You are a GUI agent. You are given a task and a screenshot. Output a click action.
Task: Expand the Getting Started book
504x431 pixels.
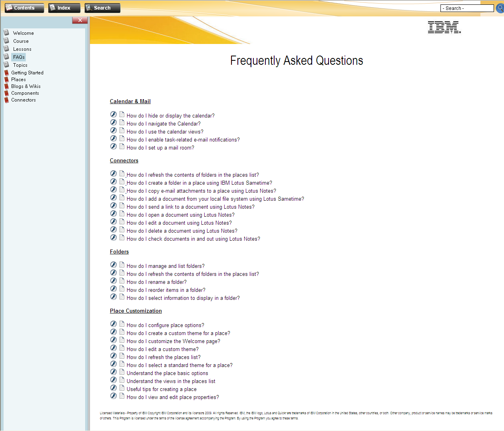click(x=27, y=73)
